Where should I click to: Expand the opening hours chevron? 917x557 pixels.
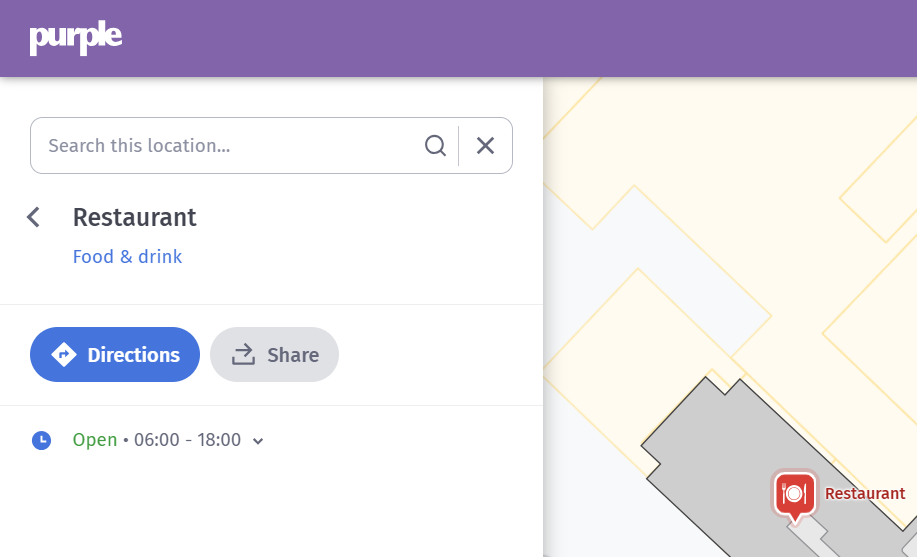coord(258,441)
